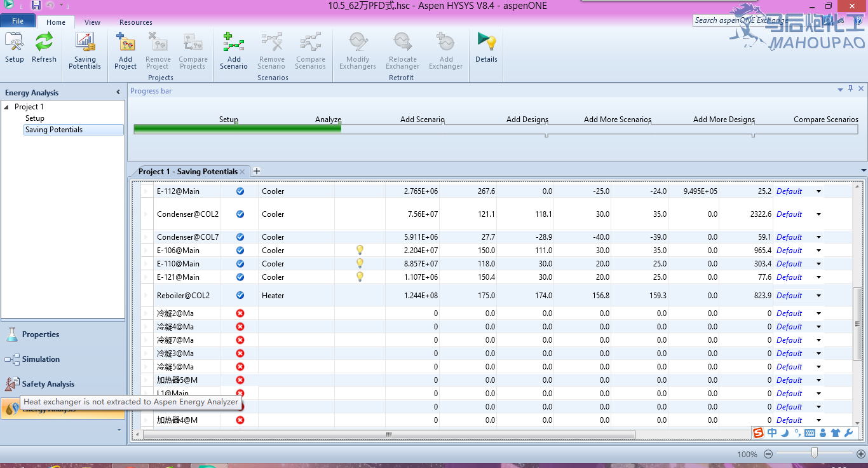Click lightbulb icon in E-110@Main row

[x=360, y=263]
